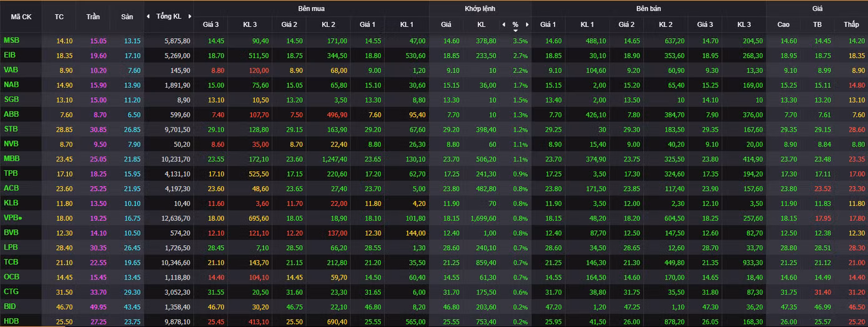Select NAB low price 14.80
Viewport: 868px width, 327px height.
(x=856, y=85)
